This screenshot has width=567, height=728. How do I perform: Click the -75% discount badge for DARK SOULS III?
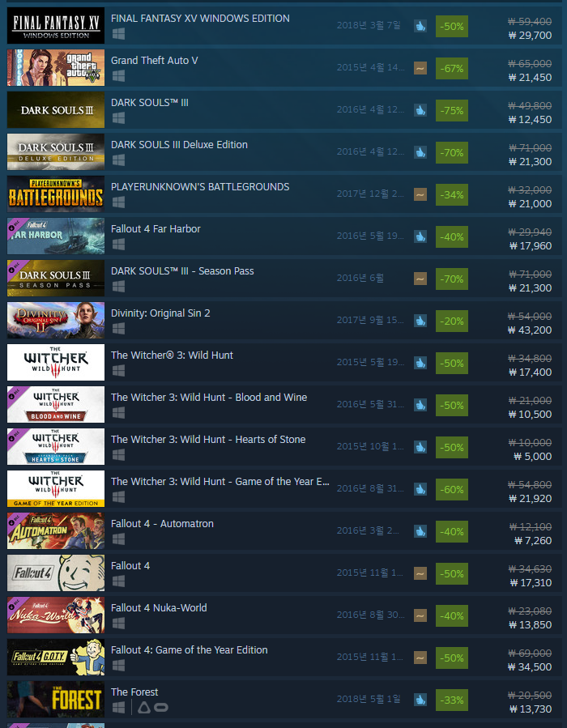tap(452, 110)
